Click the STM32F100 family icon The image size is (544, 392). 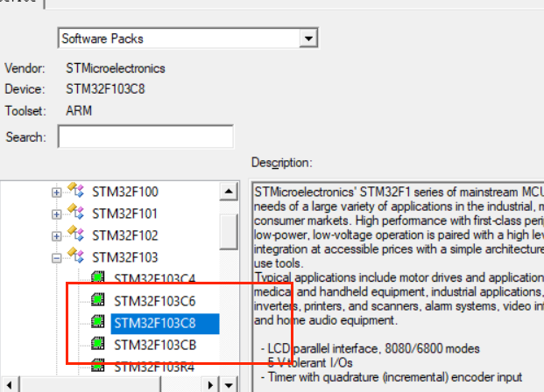tap(75, 190)
